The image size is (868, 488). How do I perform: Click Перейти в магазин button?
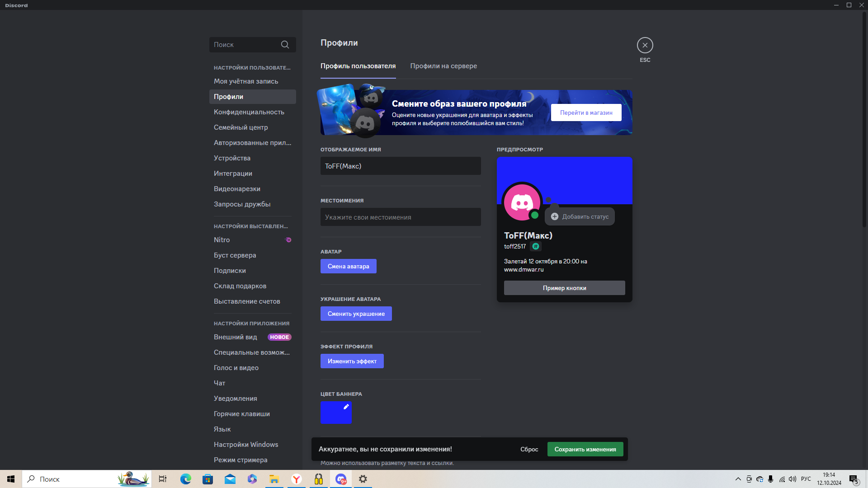tap(586, 113)
